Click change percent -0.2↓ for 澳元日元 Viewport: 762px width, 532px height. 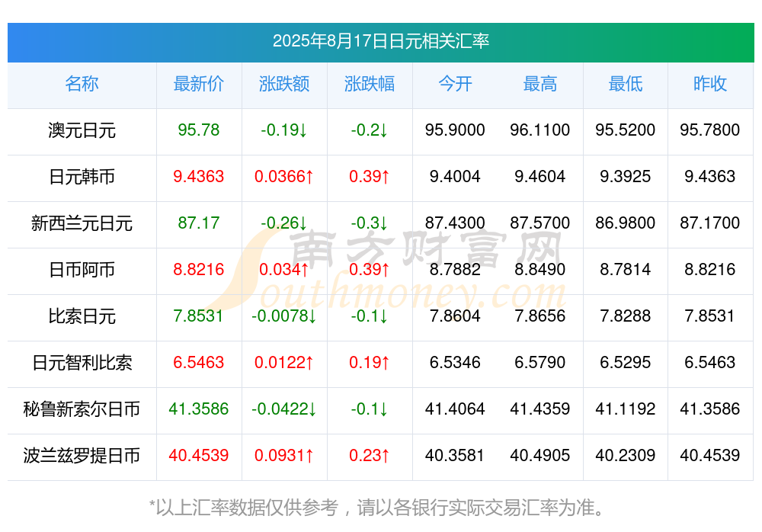pyautogui.click(x=370, y=130)
